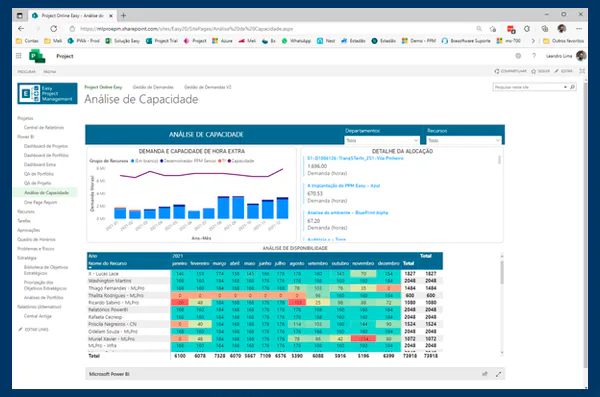Open the PROCURAR ribbon tab
This screenshot has width=600, height=397.
(26, 72)
